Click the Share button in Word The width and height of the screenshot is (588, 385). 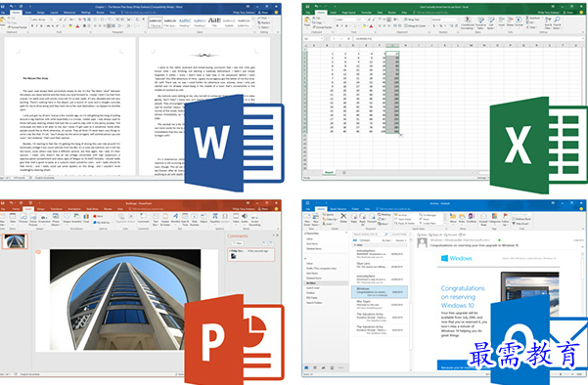tap(264, 13)
